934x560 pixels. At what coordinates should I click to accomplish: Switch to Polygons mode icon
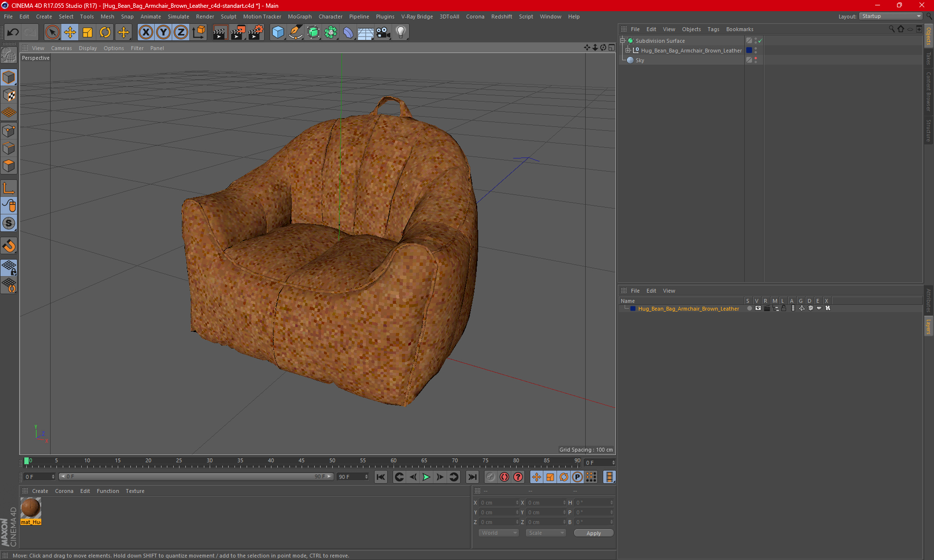click(9, 166)
